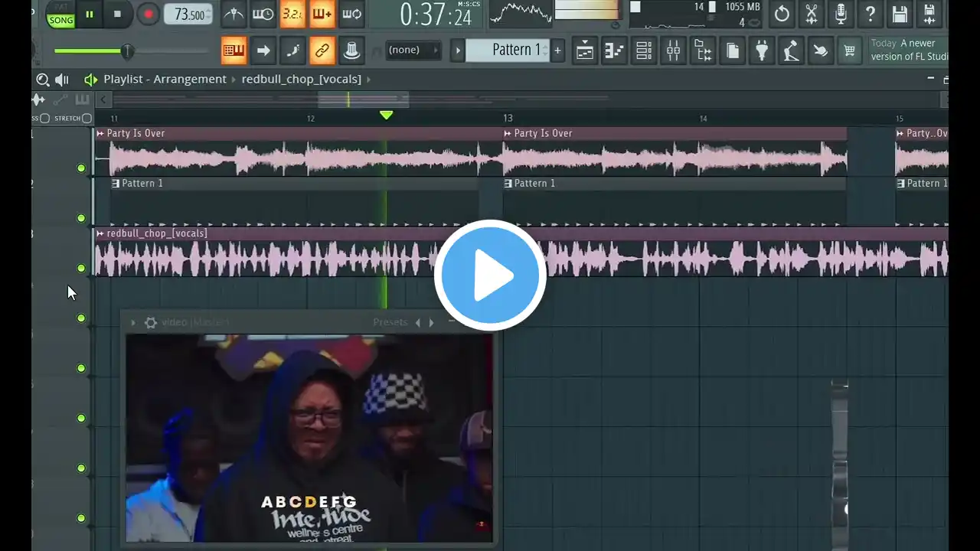Open the Browser view button

coord(703,51)
